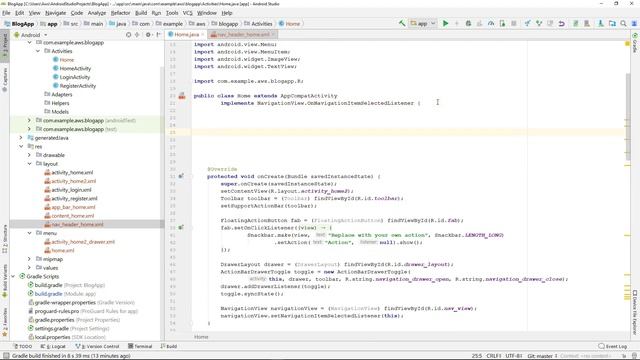Toggle the Build Variants side tool window
Screen dimensions: 640x360
pyautogui.click(x=4, y=281)
